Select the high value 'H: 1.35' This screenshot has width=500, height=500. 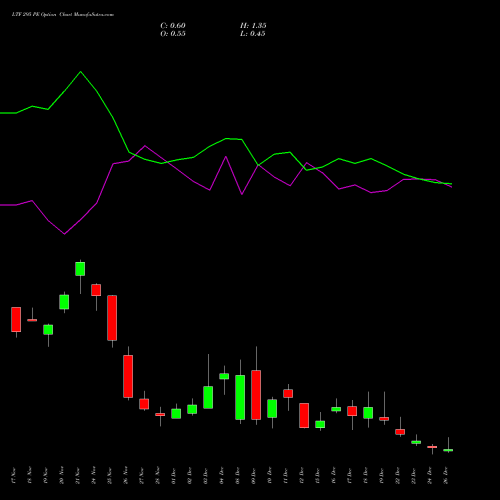click(x=253, y=26)
